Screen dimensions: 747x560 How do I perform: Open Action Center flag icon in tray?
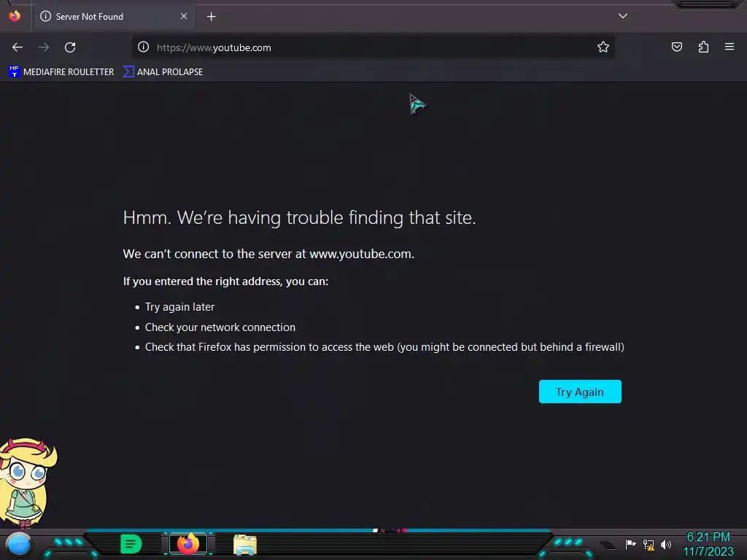click(630, 544)
